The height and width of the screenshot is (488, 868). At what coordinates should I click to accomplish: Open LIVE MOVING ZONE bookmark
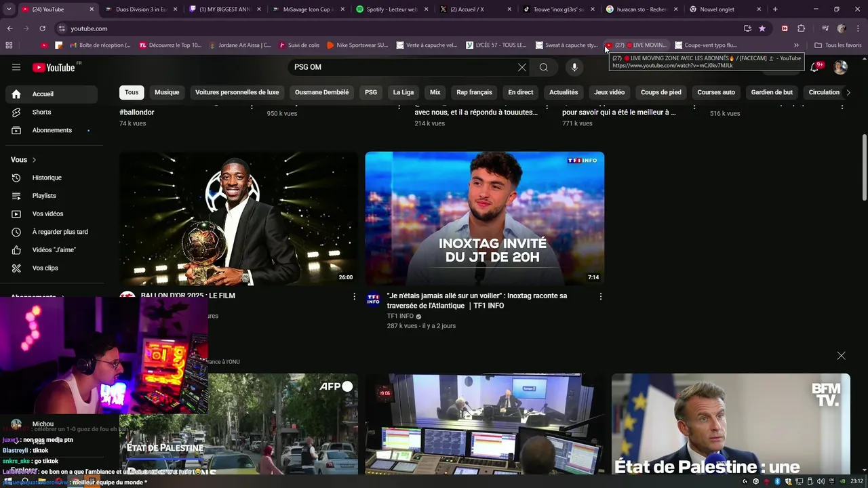pyautogui.click(x=636, y=45)
